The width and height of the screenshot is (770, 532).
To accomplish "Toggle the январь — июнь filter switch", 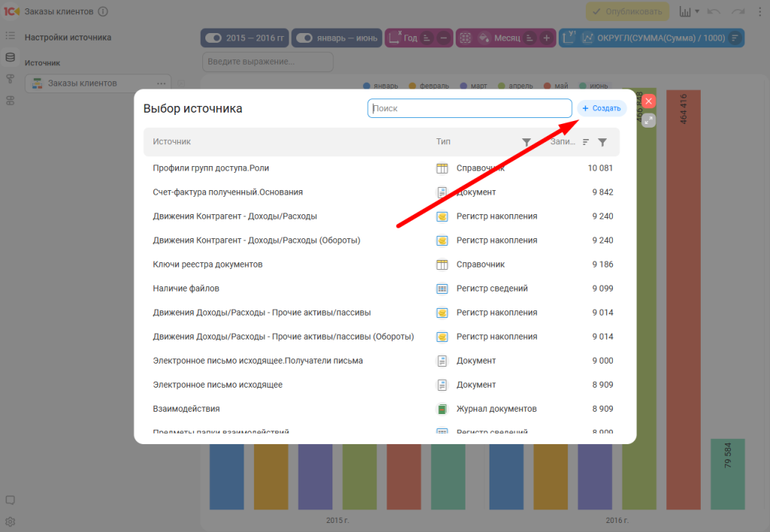I will click(304, 38).
